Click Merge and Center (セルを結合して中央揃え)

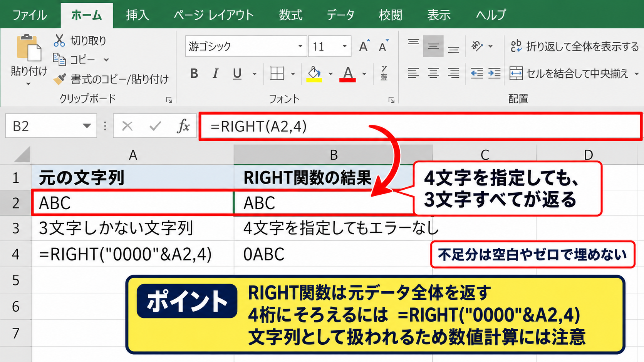[x=569, y=73]
